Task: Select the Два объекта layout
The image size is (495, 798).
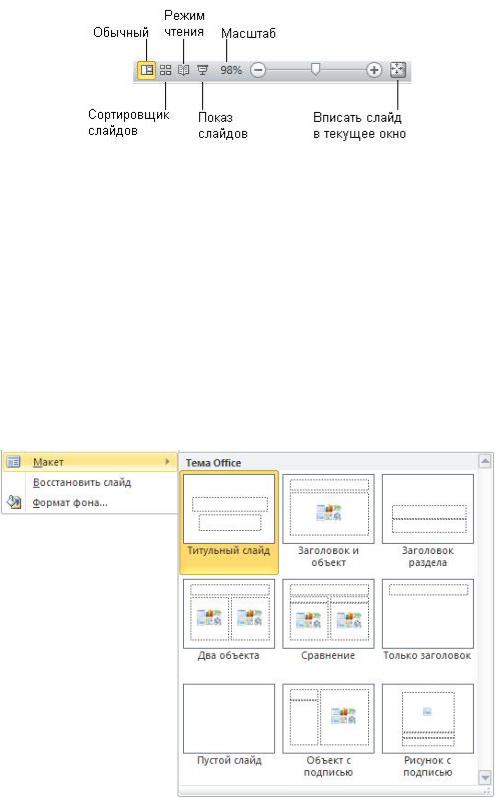Action: click(229, 621)
